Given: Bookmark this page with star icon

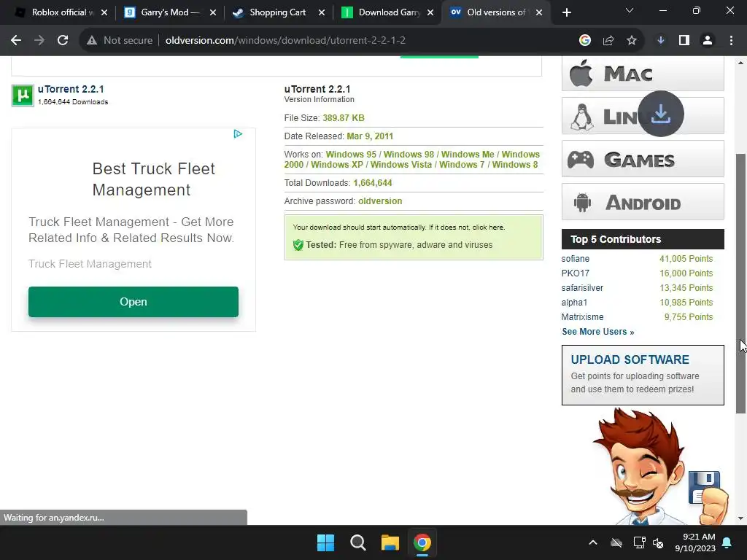Looking at the screenshot, I should pyautogui.click(x=632, y=41).
